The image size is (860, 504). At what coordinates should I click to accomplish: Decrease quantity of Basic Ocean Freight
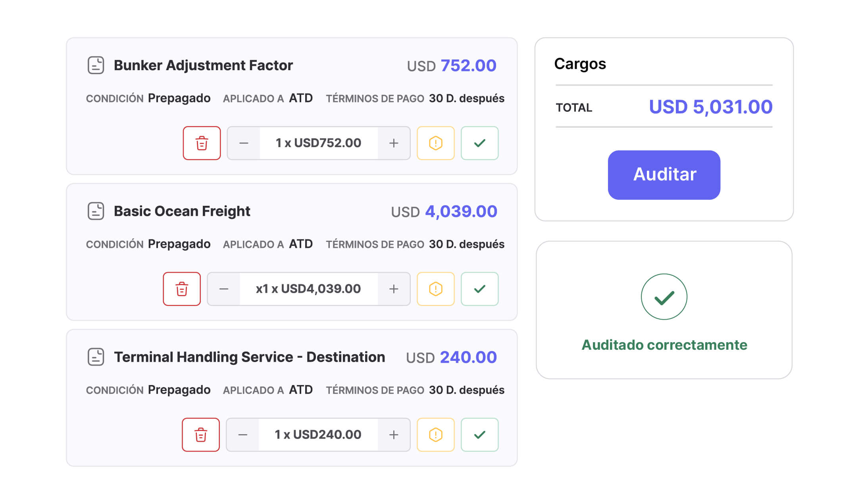point(224,289)
